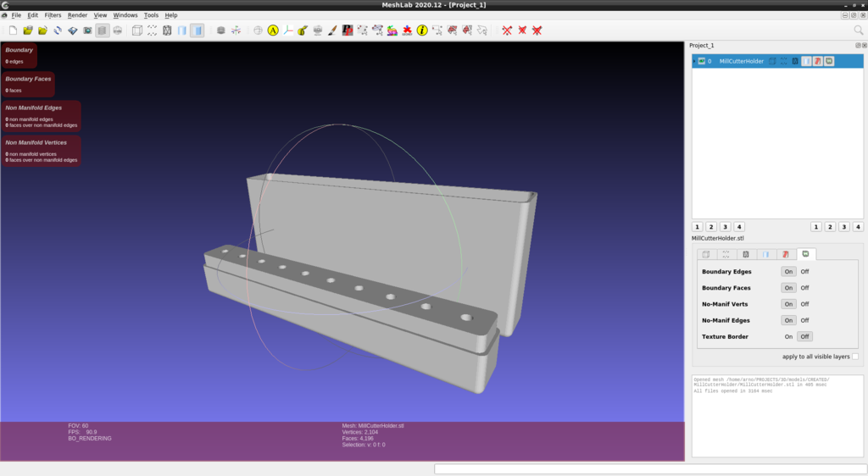Turn No-Manif Edges Off
The width and height of the screenshot is (868, 476).
pos(804,321)
